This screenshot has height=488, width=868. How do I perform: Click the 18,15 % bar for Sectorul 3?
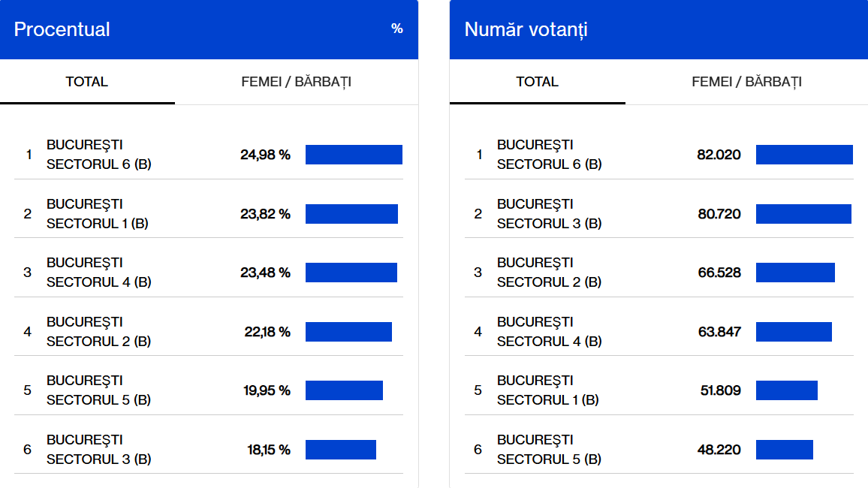(340, 450)
